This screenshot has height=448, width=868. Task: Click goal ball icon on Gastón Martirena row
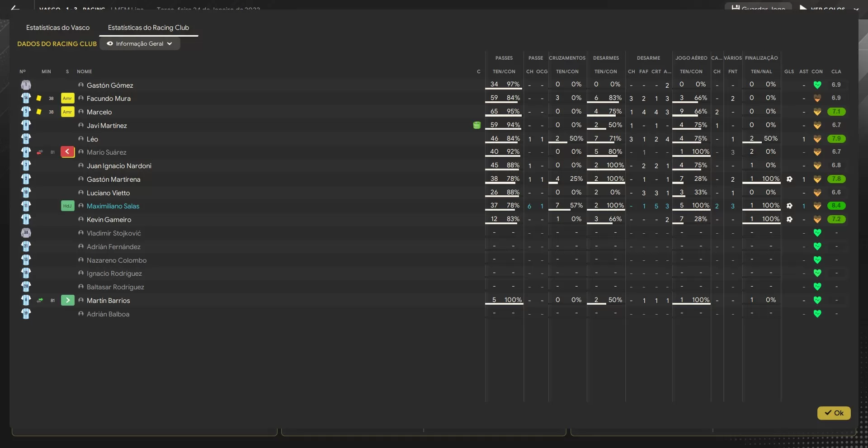pyautogui.click(x=789, y=179)
